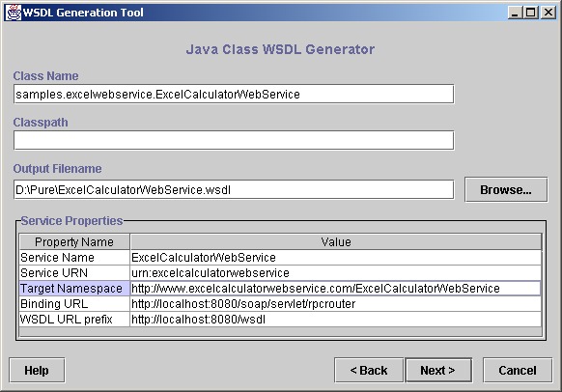This screenshot has width=562, height=392.
Task: Maximize the WSDL Generation Tool window
Action: [531, 13]
